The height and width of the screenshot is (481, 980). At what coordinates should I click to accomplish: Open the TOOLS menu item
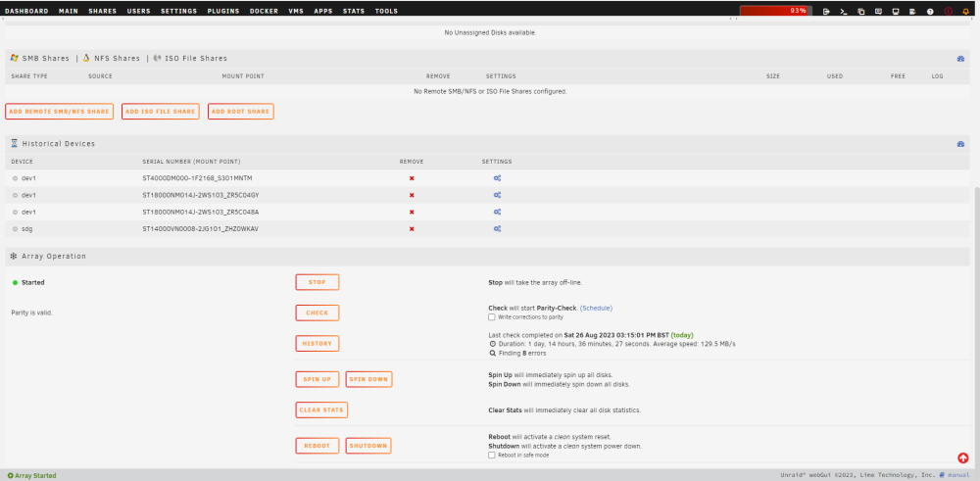click(x=386, y=11)
